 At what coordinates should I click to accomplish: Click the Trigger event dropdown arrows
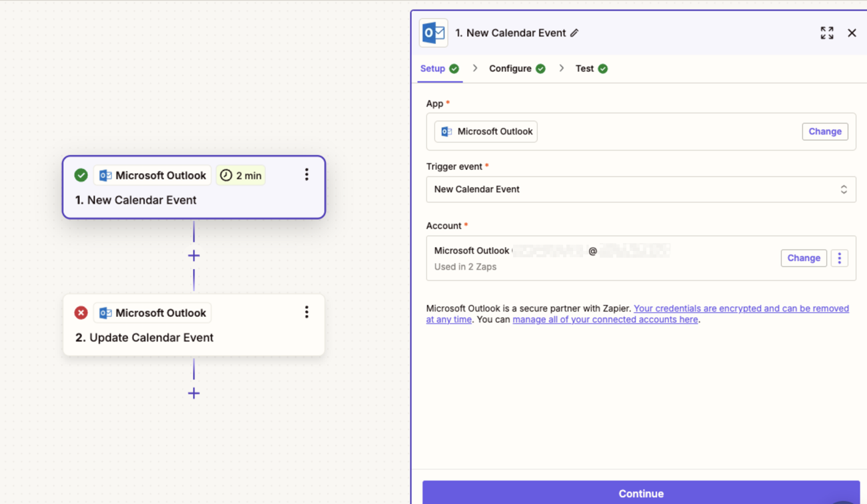tap(843, 190)
